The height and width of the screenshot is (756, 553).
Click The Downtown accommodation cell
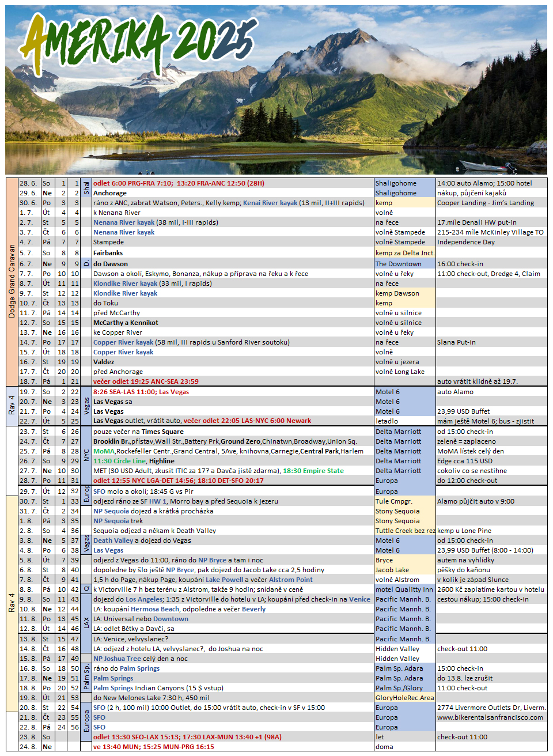tap(398, 264)
